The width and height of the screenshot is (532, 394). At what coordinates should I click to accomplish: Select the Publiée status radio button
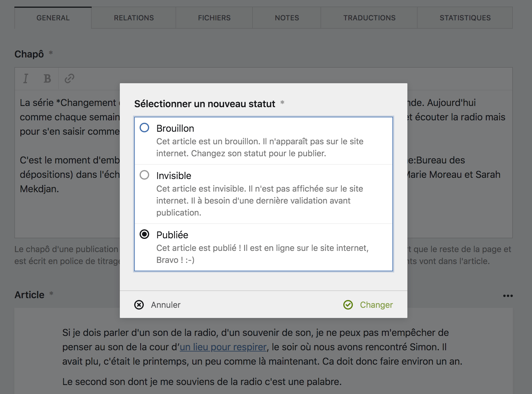point(145,235)
